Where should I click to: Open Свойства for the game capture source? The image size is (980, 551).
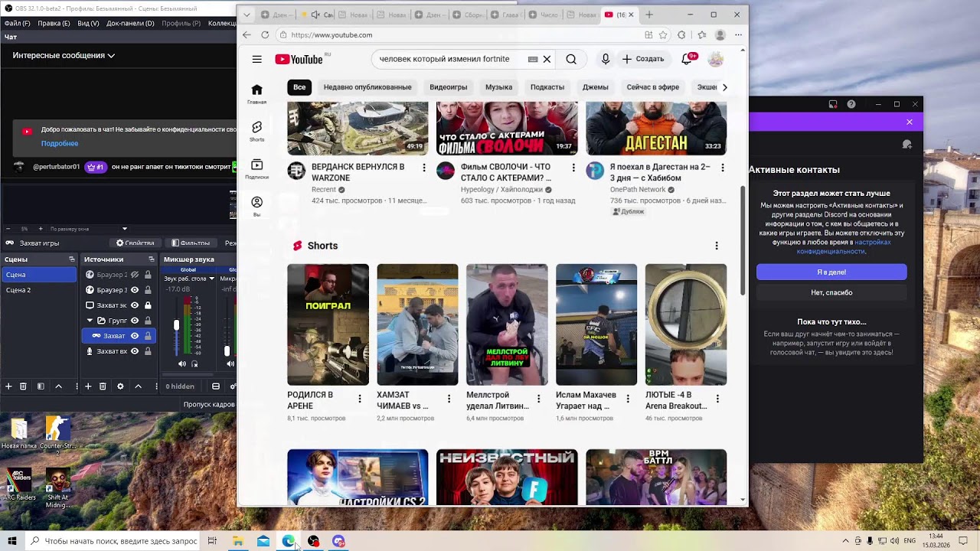pos(136,243)
